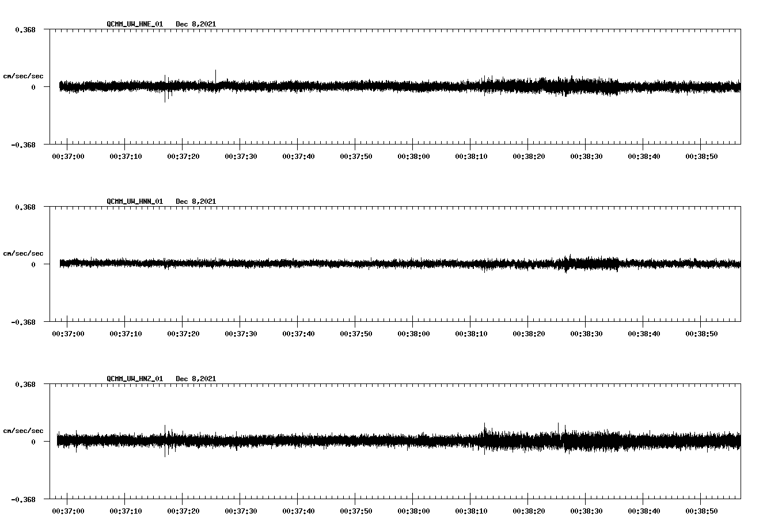The height and width of the screenshot is (532, 782).
Task: Click the QCMM_UW_HNZ_01 channel title
Action: coord(135,379)
